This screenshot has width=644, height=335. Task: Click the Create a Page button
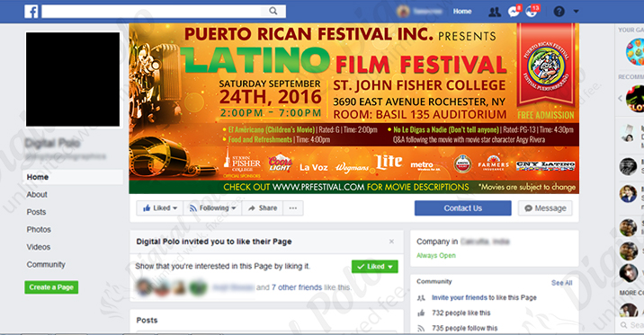click(x=51, y=287)
